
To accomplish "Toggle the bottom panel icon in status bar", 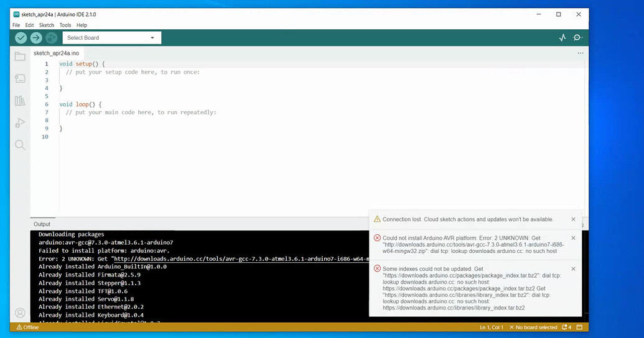I will pos(579,327).
